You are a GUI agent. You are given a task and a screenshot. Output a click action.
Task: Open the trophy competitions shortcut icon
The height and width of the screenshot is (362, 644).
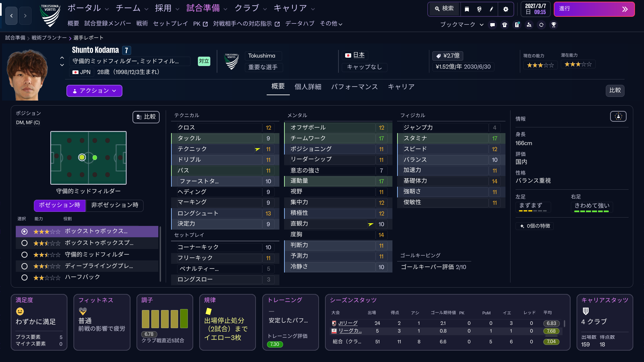(554, 25)
